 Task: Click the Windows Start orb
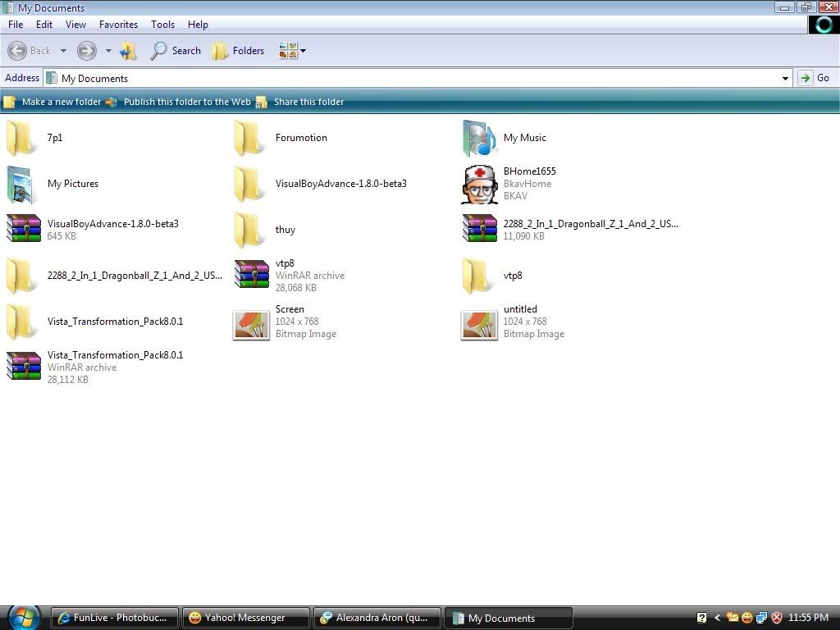(24, 618)
